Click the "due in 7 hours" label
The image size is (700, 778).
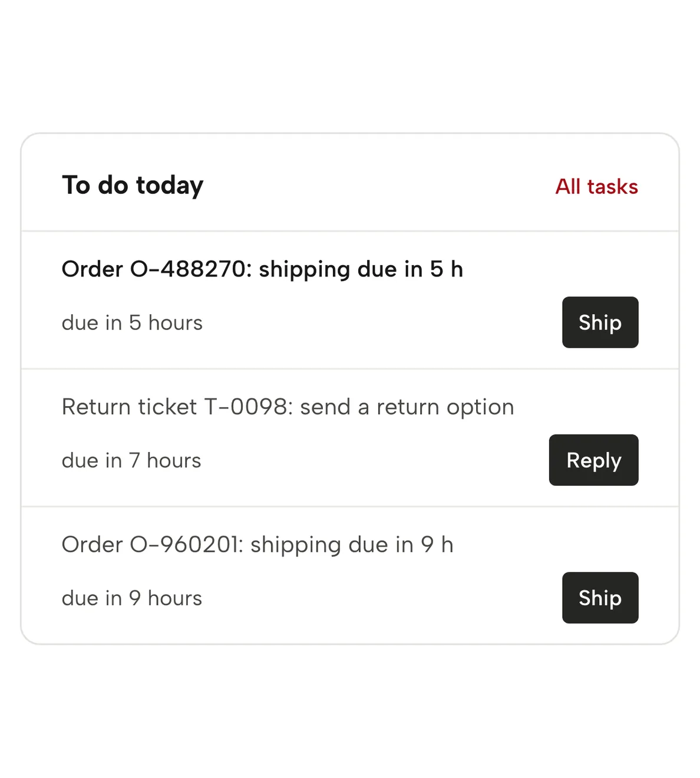coord(131,460)
